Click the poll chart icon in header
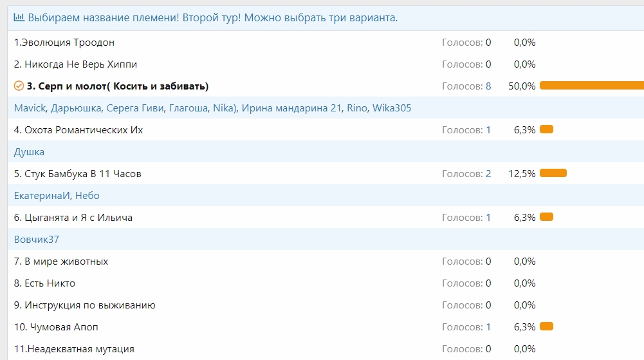 (x=19, y=17)
